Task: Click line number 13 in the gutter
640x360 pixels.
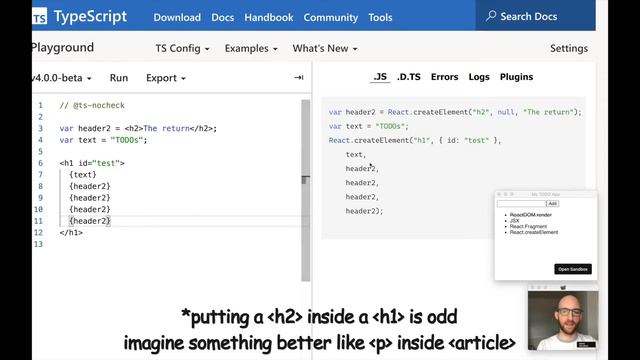Action: (x=38, y=244)
